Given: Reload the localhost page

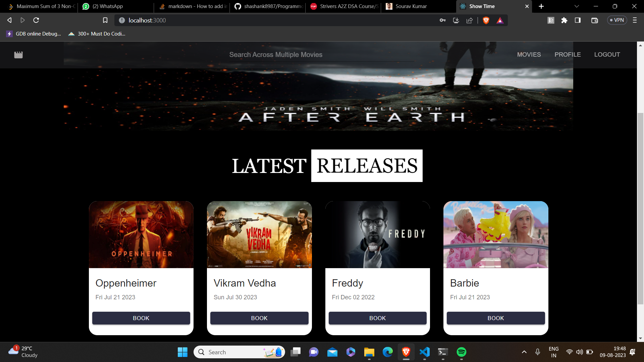Looking at the screenshot, I should (36, 20).
